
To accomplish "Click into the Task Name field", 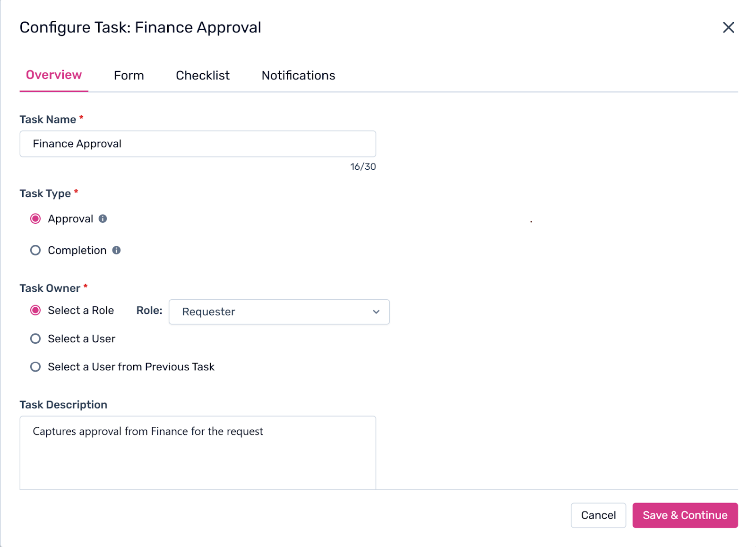I will pos(198,144).
